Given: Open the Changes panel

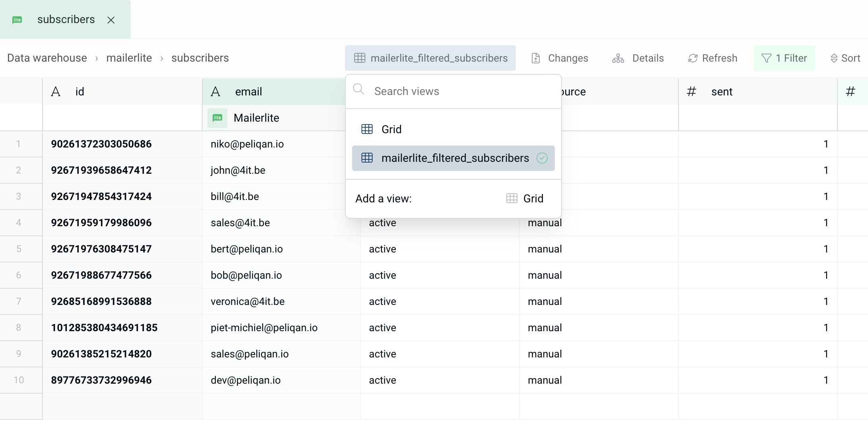Looking at the screenshot, I should click(560, 58).
